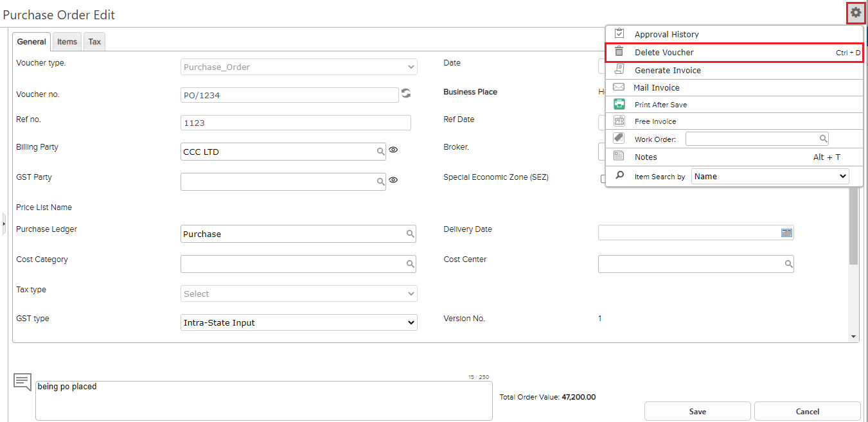Expand the left side panel arrow

coord(4,224)
